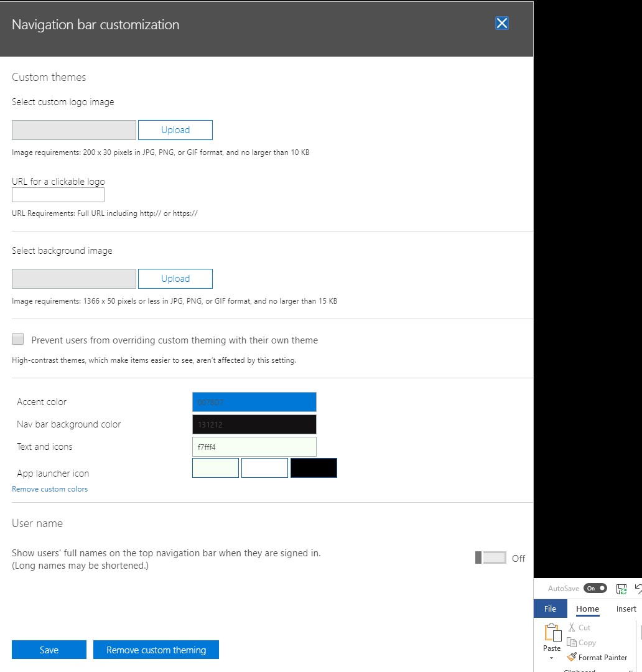
Task: Click the Cut scissors icon
Action: 572,628
